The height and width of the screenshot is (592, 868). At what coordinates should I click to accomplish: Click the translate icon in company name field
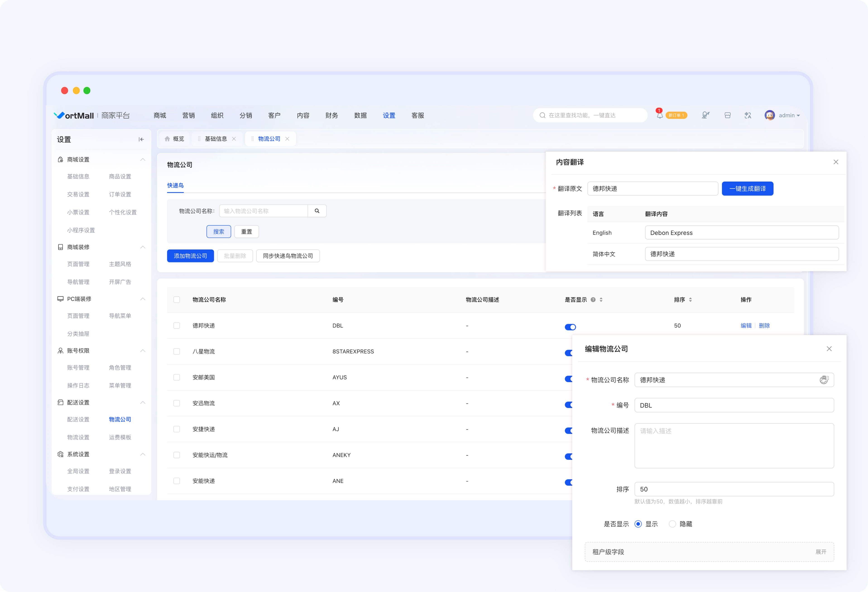pyautogui.click(x=824, y=380)
